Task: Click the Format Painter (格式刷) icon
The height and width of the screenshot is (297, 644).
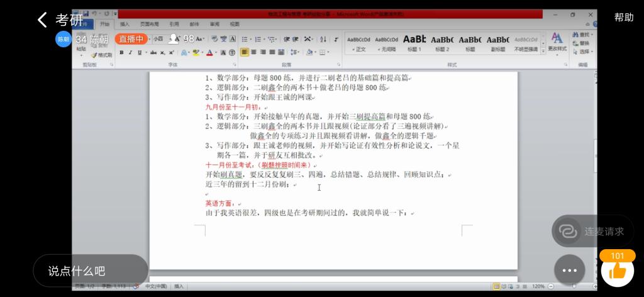Action: pos(101,55)
